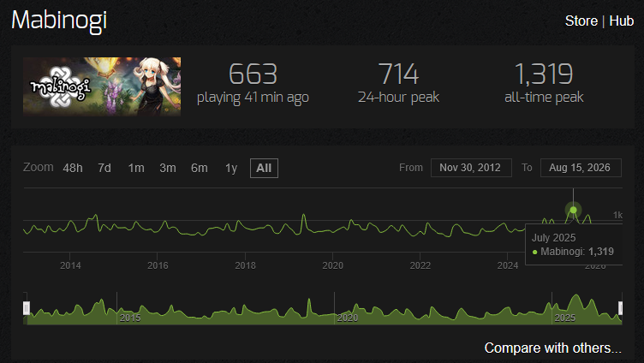Set chart zoom to 1y
The width and height of the screenshot is (644, 363).
(231, 168)
